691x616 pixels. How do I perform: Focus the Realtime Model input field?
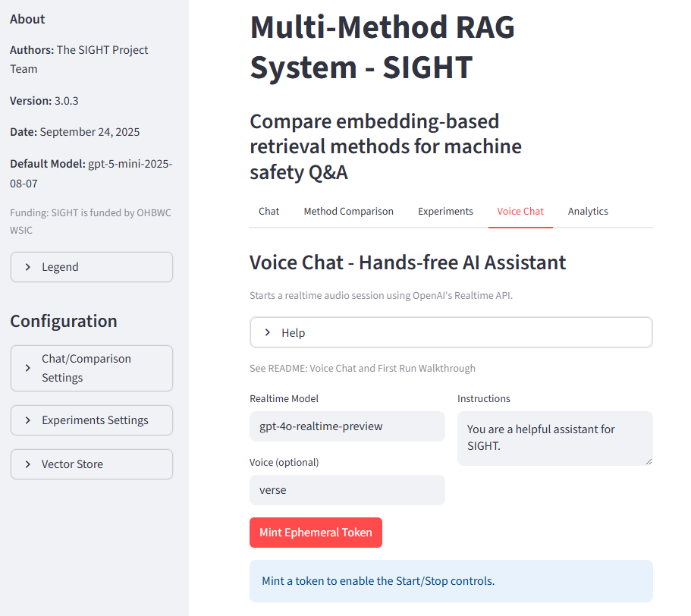point(347,426)
